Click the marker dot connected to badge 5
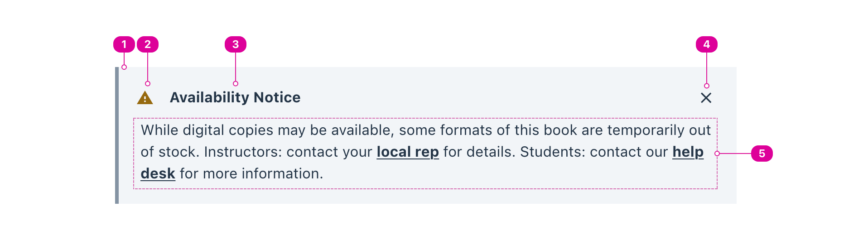This screenshot has width=868, height=240. click(x=717, y=154)
